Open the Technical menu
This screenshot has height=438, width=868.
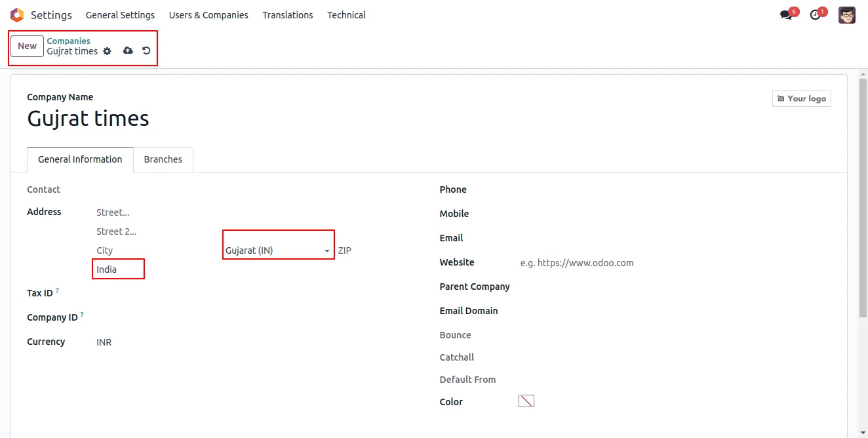pos(346,14)
